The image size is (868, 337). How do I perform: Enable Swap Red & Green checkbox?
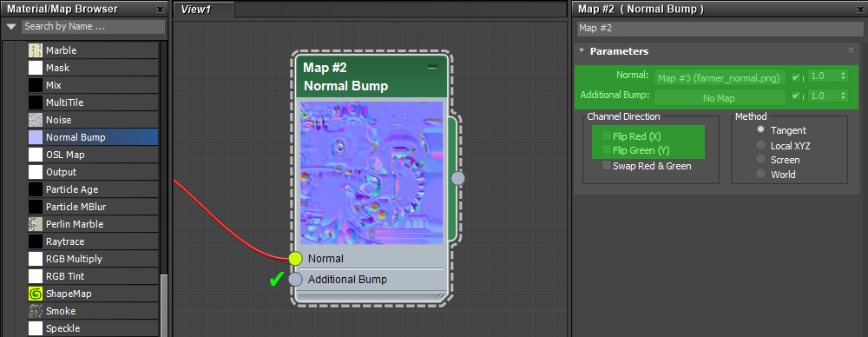pos(608,166)
